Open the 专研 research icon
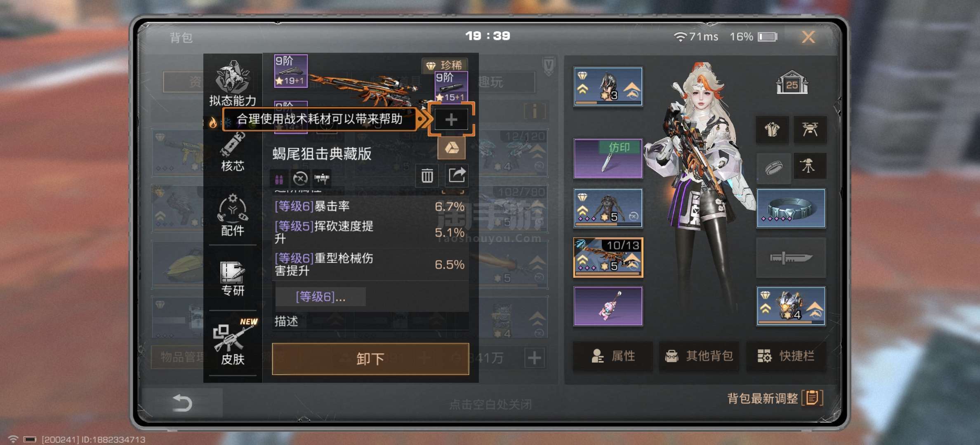 point(233,279)
